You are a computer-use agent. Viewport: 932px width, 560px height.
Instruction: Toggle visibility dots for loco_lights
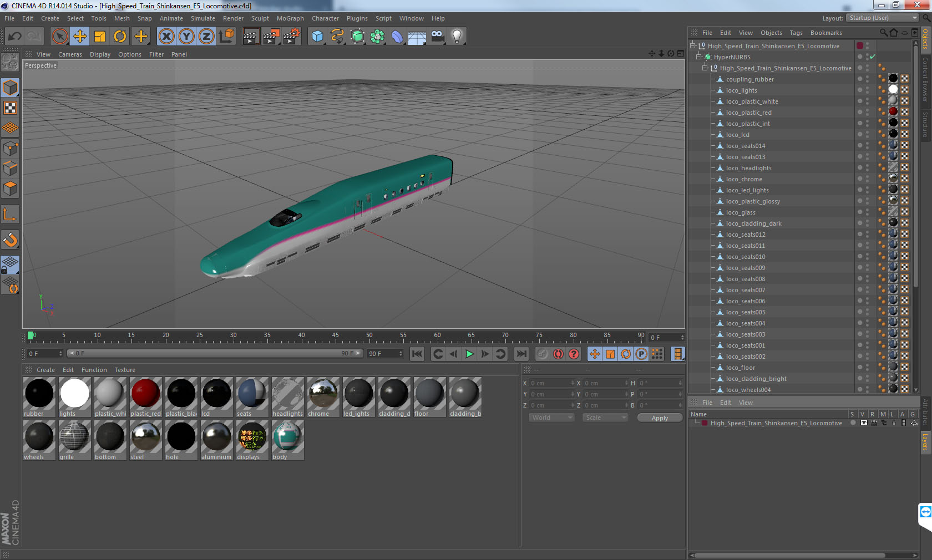[x=867, y=90]
